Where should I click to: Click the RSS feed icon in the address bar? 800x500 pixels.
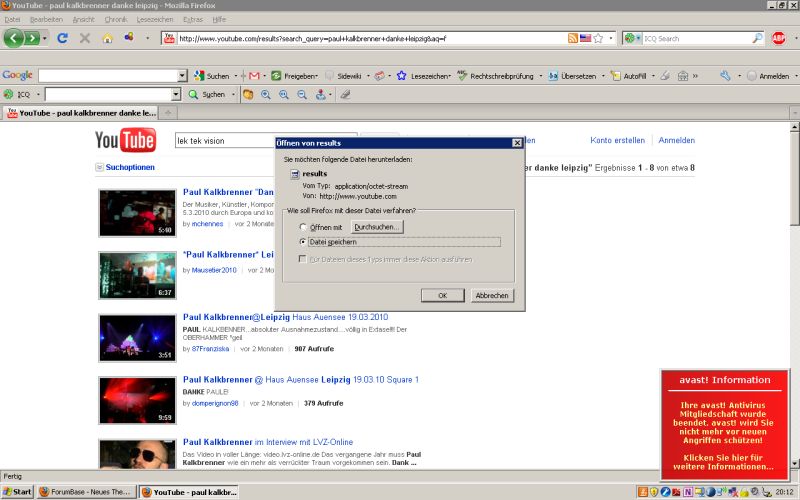573,38
